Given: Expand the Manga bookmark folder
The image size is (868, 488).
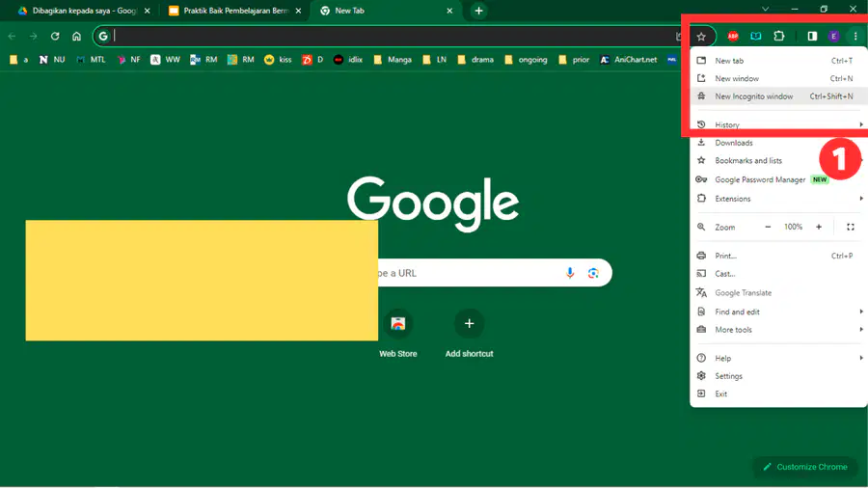Looking at the screenshot, I should coord(393,60).
